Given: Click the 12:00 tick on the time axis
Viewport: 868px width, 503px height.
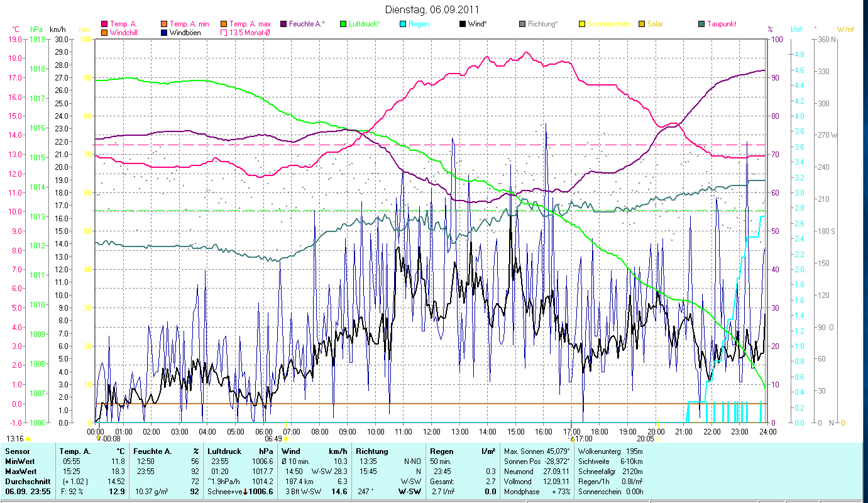Looking at the screenshot, I should pyautogui.click(x=431, y=432).
